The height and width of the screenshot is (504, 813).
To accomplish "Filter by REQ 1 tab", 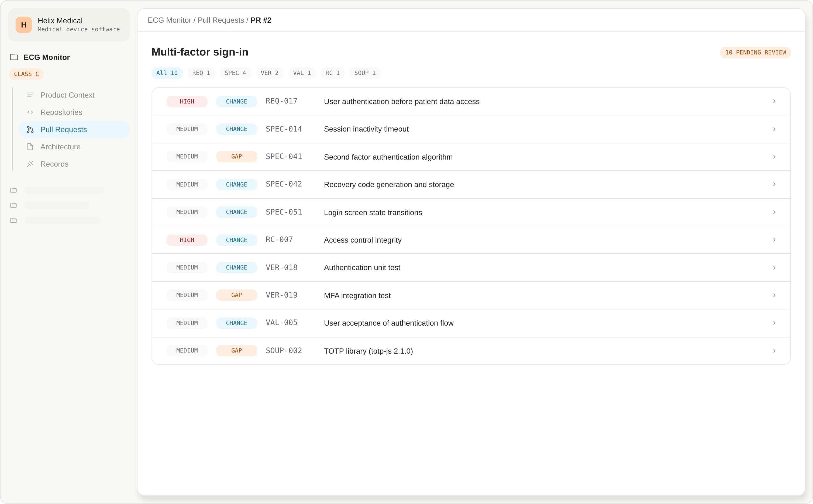I will (201, 73).
